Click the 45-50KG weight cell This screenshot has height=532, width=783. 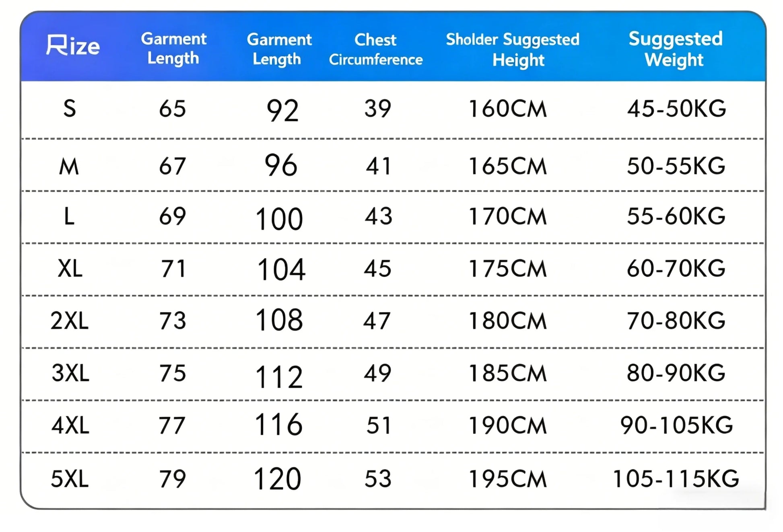point(676,109)
